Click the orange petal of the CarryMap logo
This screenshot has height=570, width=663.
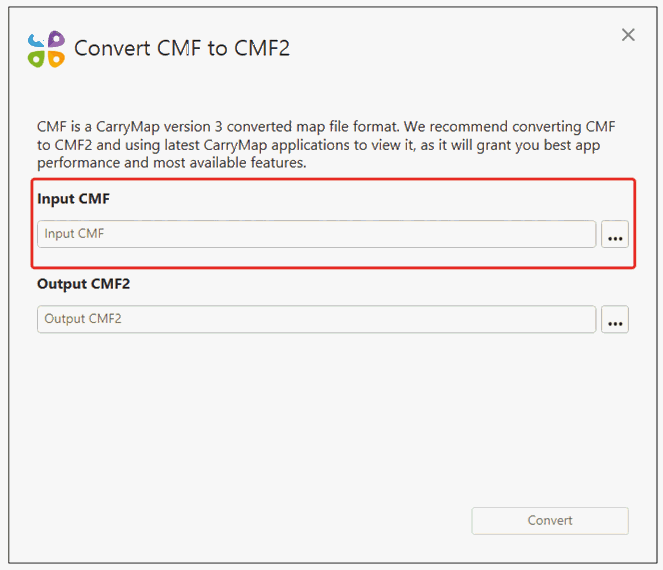(56, 59)
